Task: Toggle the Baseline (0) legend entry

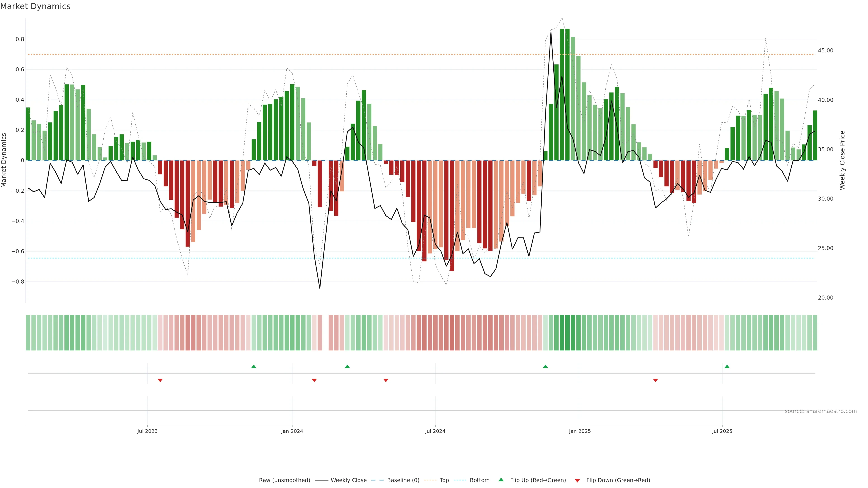Action: (403, 480)
